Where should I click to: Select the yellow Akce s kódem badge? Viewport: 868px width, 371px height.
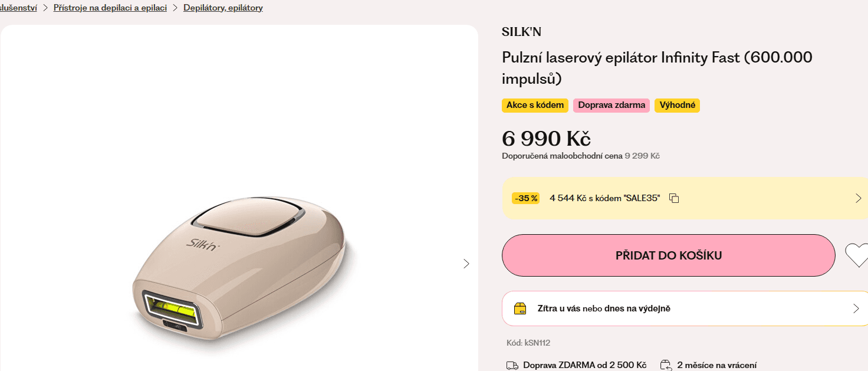534,105
